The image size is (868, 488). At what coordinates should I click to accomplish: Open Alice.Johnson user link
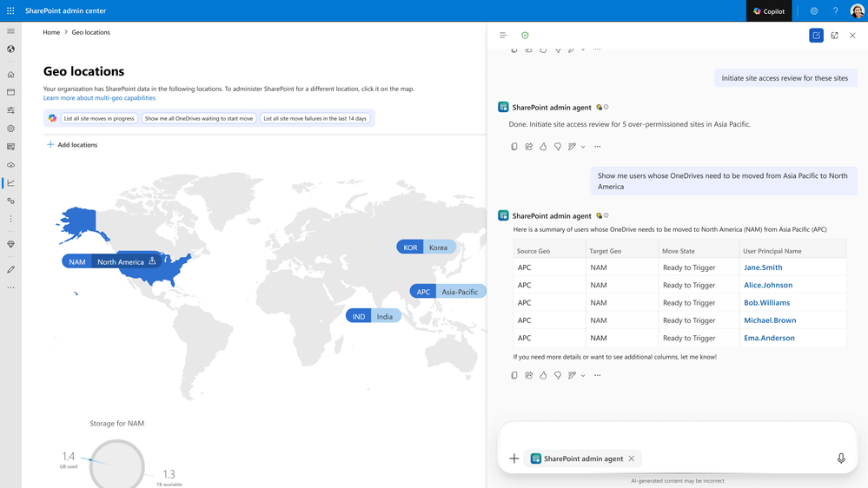[x=768, y=285]
